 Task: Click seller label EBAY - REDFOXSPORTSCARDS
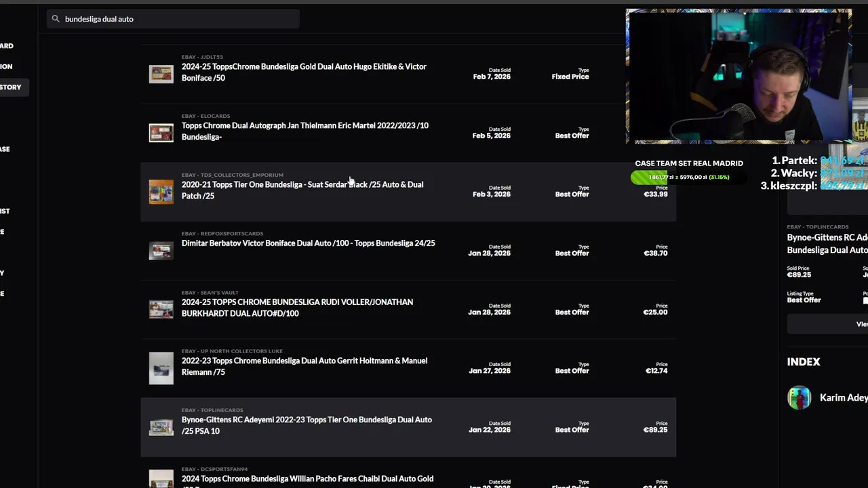tap(222, 234)
